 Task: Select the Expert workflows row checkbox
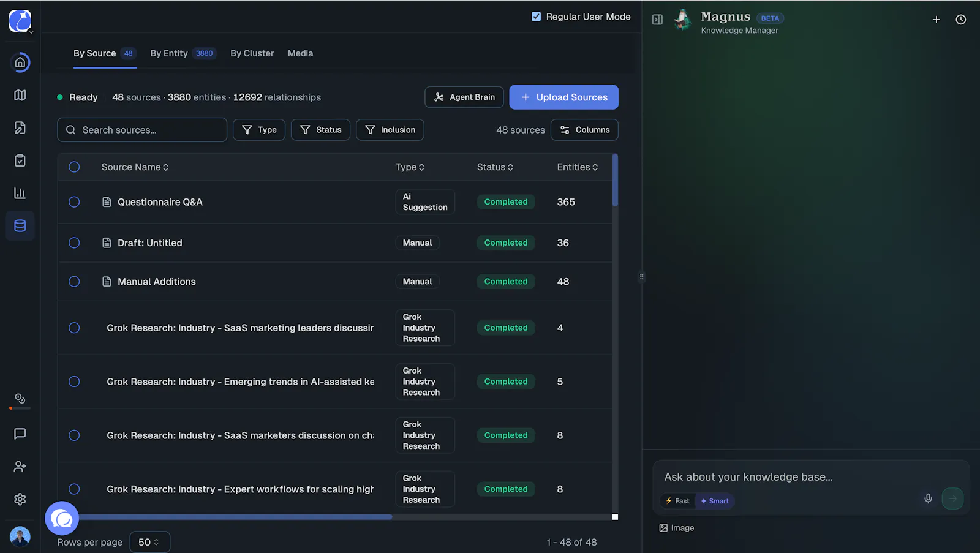[74, 489]
